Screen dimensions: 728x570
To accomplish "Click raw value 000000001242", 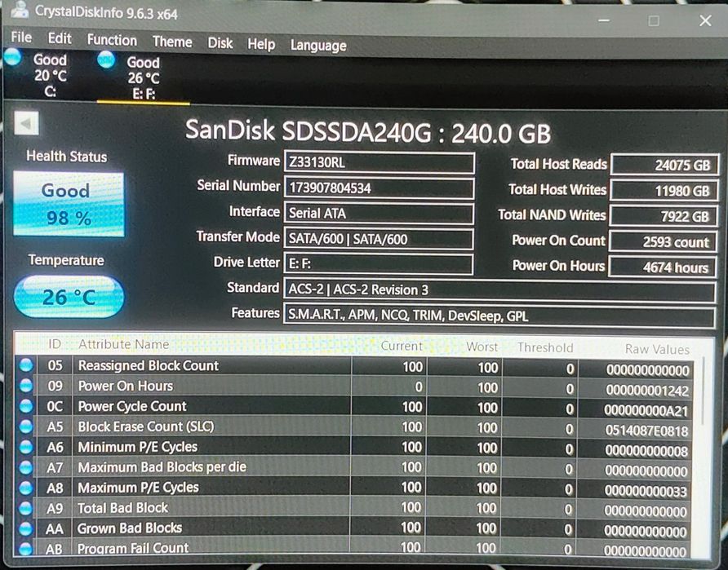I will coord(646,391).
